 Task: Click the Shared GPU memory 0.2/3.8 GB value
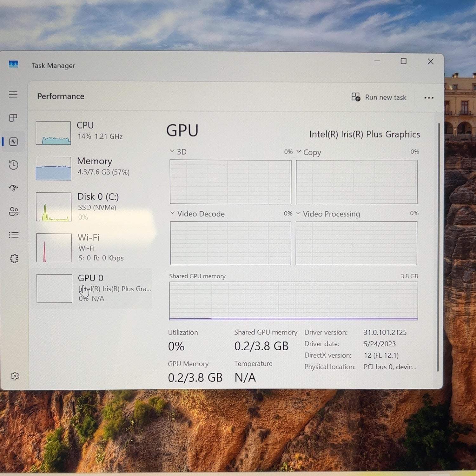point(261,346)
